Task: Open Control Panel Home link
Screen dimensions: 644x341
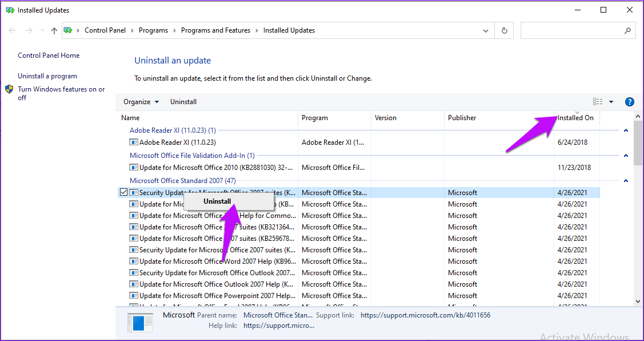Action: 49,55
